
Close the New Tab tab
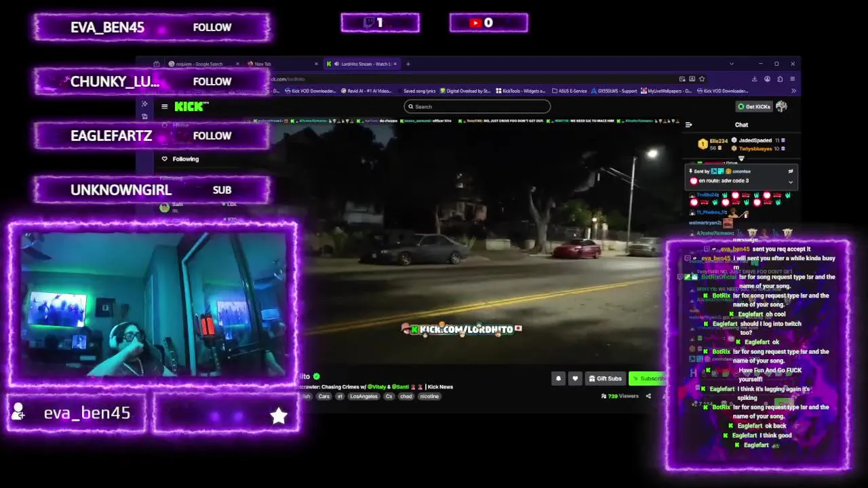point(316,64)
